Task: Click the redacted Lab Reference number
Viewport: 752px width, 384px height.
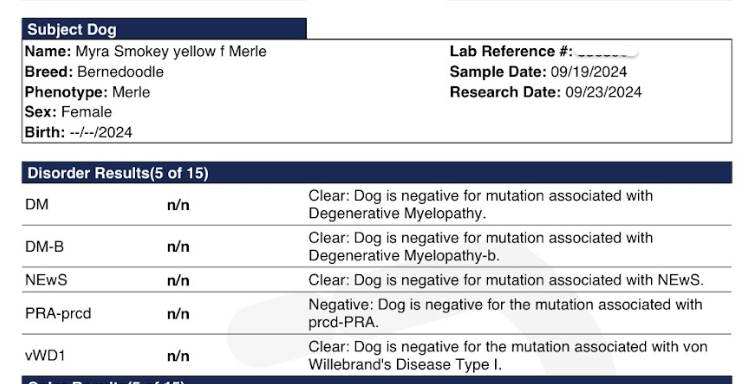Action: coord(607,51)
